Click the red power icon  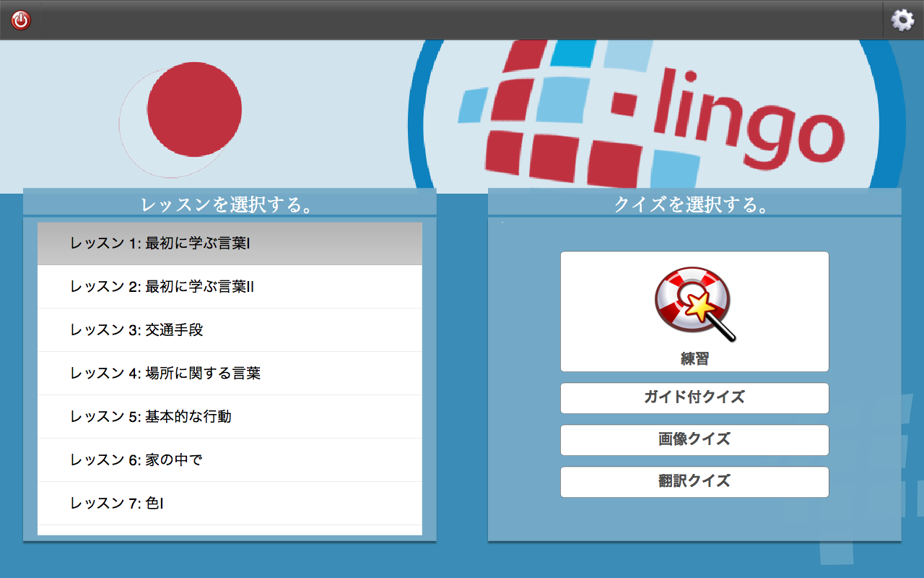coord(21,20)
